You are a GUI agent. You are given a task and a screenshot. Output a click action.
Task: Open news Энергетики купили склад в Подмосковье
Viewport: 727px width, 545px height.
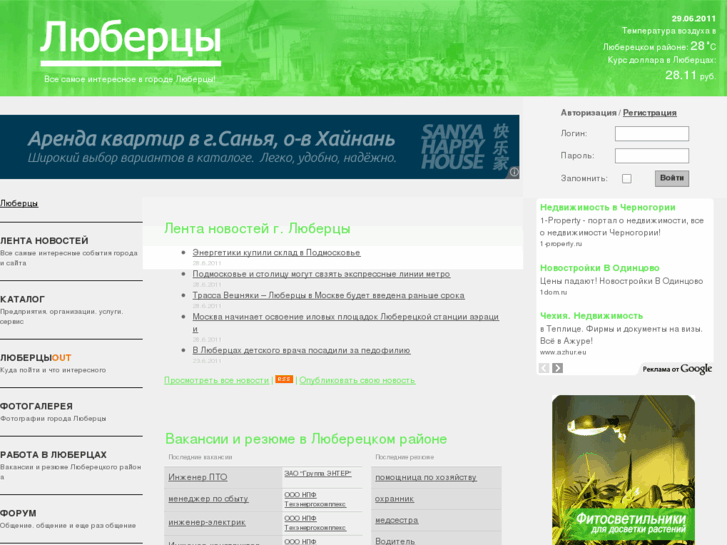click(x=276, y=252)
